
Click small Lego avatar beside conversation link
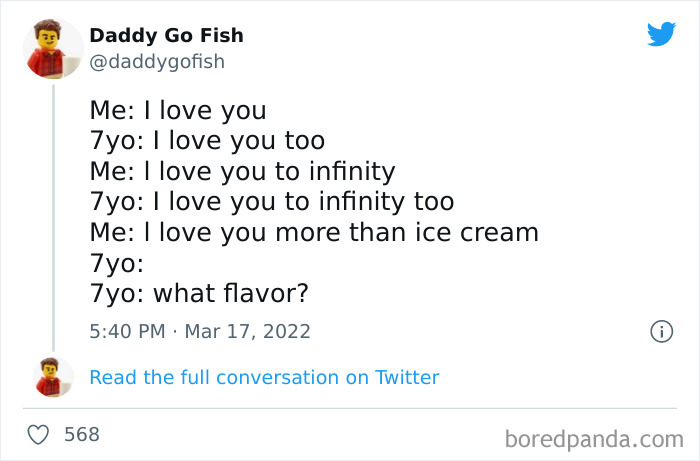(53, 377)
